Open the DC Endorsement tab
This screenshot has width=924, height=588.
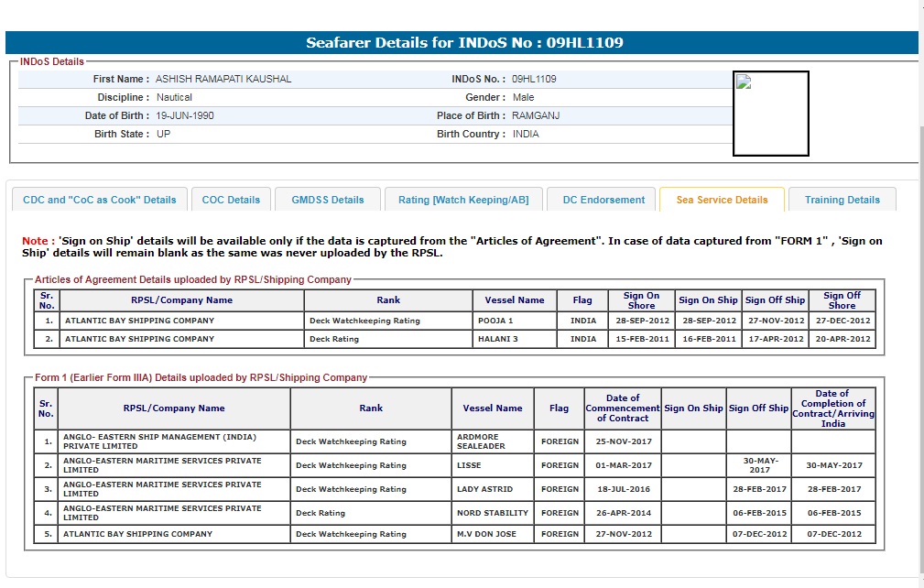coord(603,200)
